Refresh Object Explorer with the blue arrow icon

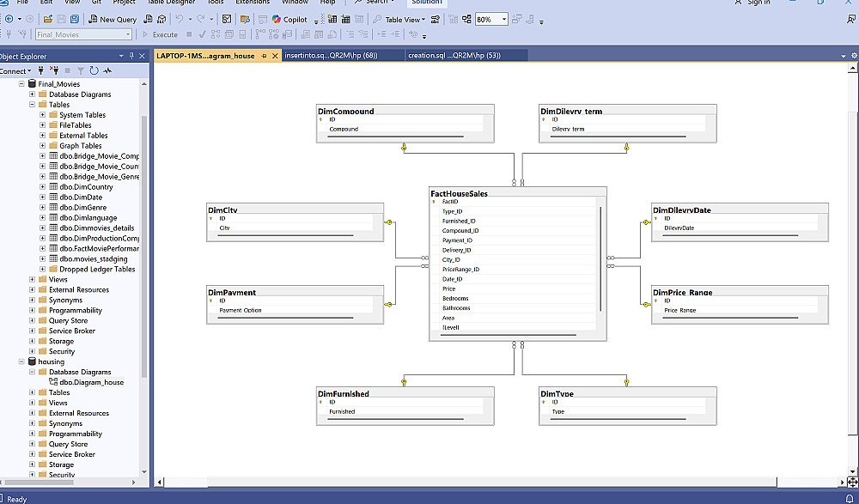(94, 70)
